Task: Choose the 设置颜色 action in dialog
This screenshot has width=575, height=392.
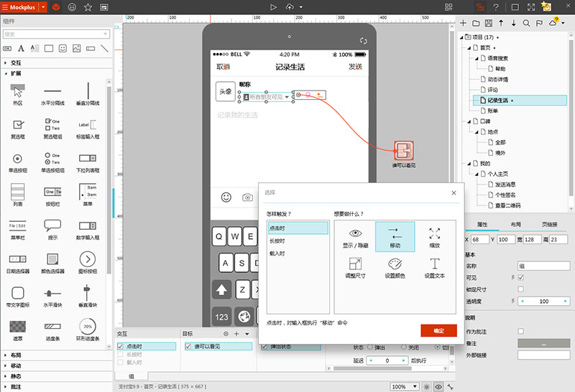Action: pos(396,268)
